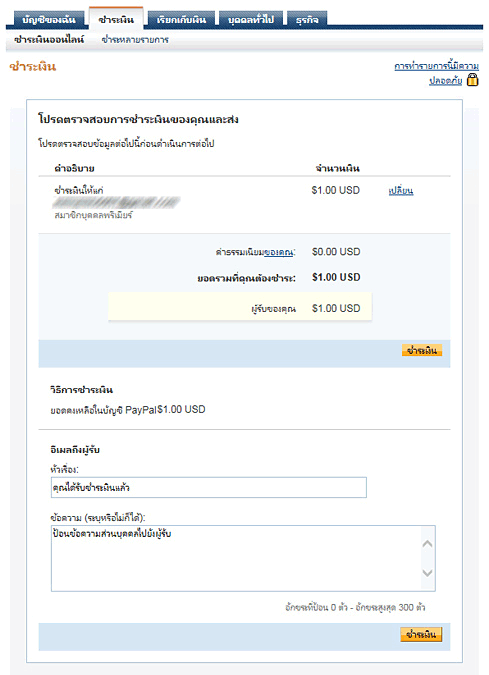Image resolution: width=489 pixels, height=675 pixels.
Task: Go to the ธุรกิจ tab
Action: coord(307,20)
